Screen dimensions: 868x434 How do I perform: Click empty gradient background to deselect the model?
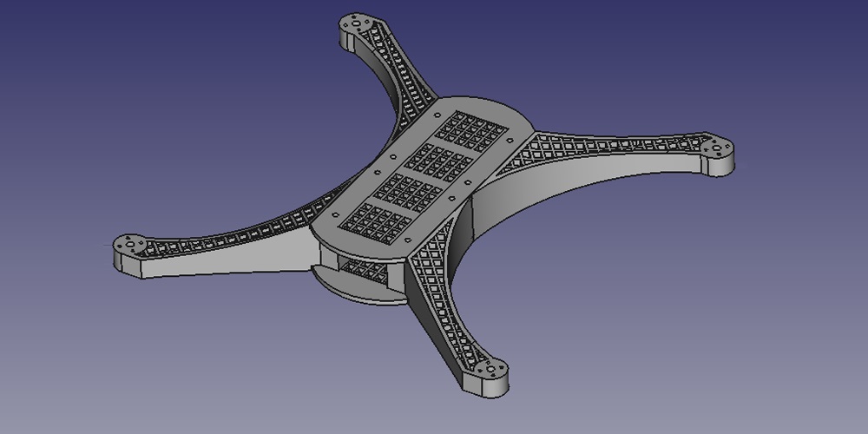tap(130, 87)
